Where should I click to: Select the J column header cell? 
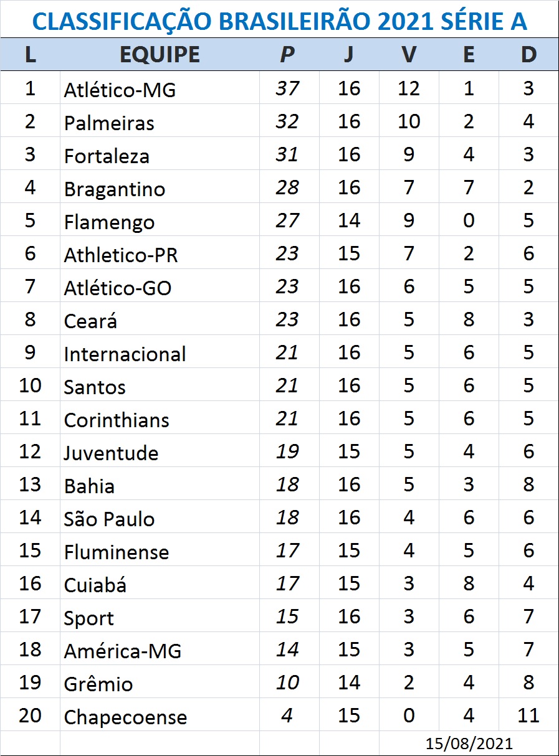tap(349, 55)
